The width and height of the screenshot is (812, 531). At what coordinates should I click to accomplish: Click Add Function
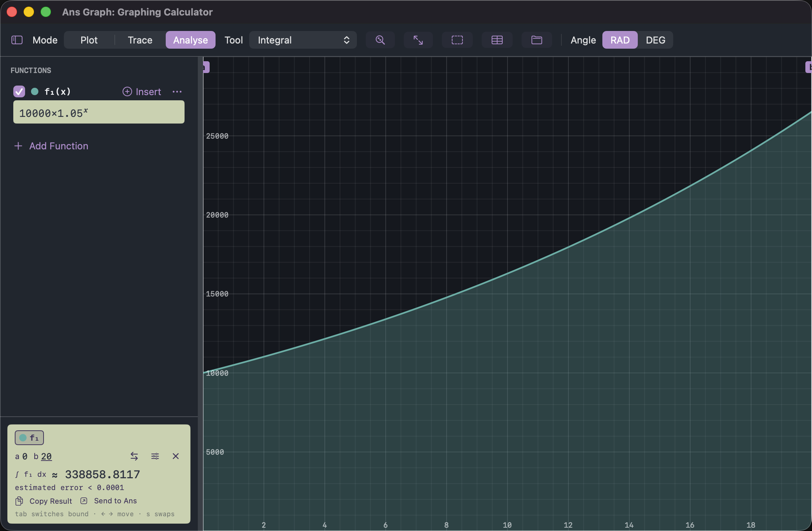51,146
